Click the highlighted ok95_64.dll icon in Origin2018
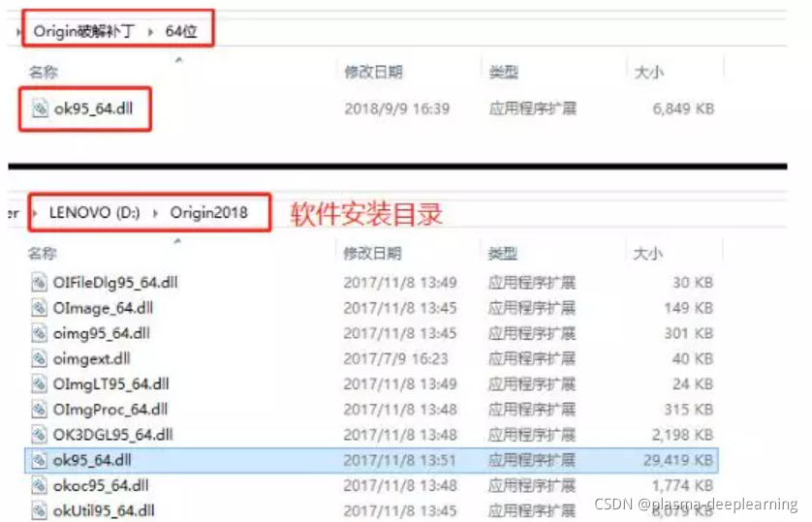 (39, 460)
